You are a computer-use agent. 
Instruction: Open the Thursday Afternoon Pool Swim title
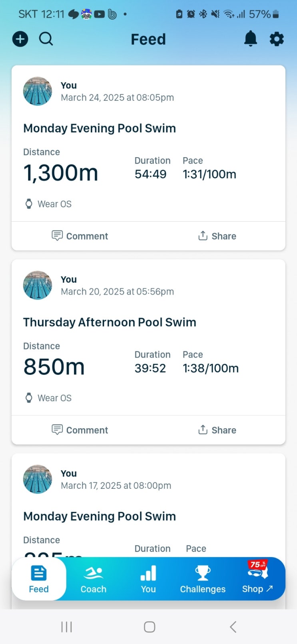tap(110, 322)
